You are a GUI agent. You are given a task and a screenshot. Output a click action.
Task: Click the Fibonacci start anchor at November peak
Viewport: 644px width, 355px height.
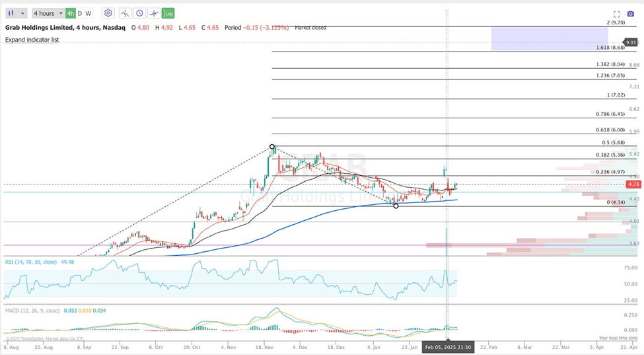tap(272, 147)
